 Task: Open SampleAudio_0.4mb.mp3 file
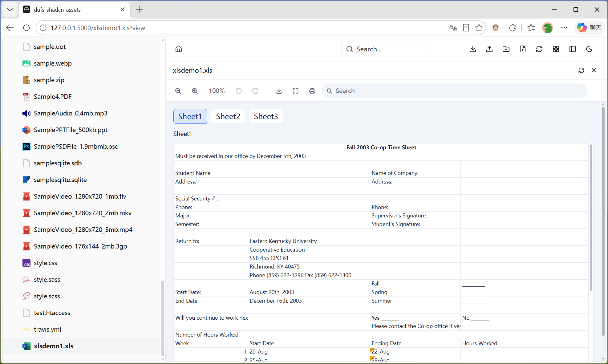tap(82, 113)
